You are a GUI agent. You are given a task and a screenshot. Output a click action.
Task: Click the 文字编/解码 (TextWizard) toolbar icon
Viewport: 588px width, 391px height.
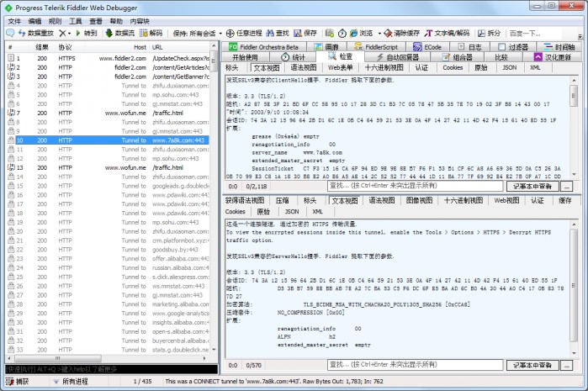coord(428,34)
